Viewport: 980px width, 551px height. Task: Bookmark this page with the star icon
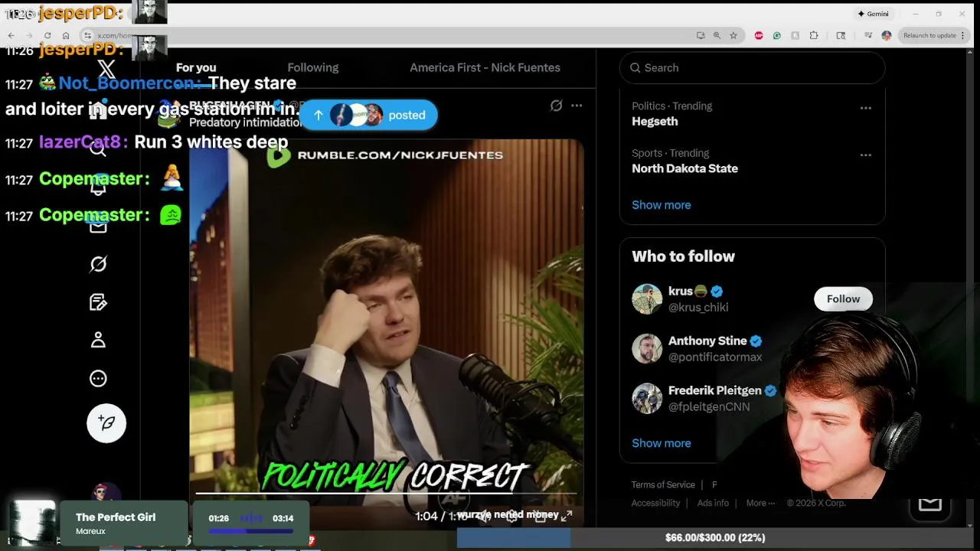(733, 35)
